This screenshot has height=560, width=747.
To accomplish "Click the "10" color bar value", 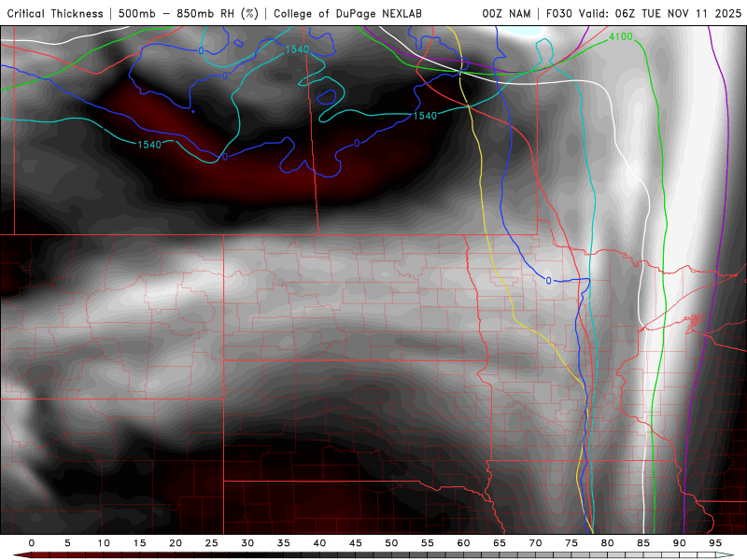I will [104, 543].
